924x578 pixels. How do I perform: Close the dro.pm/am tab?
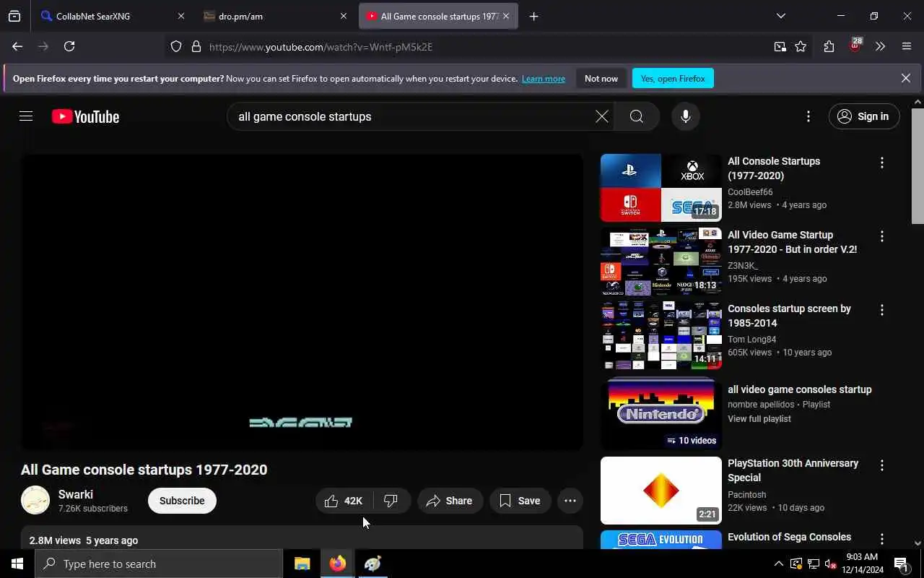pyautogui.click(x=344, y=16)
